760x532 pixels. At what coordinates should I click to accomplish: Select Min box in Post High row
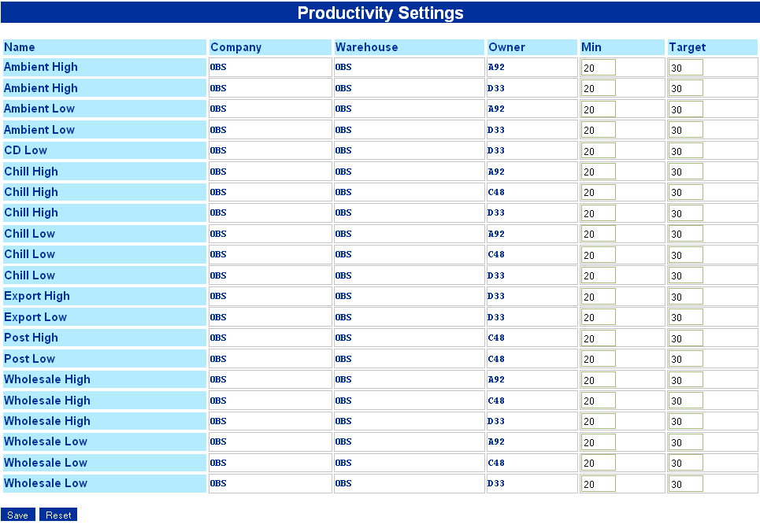(598, 338)
